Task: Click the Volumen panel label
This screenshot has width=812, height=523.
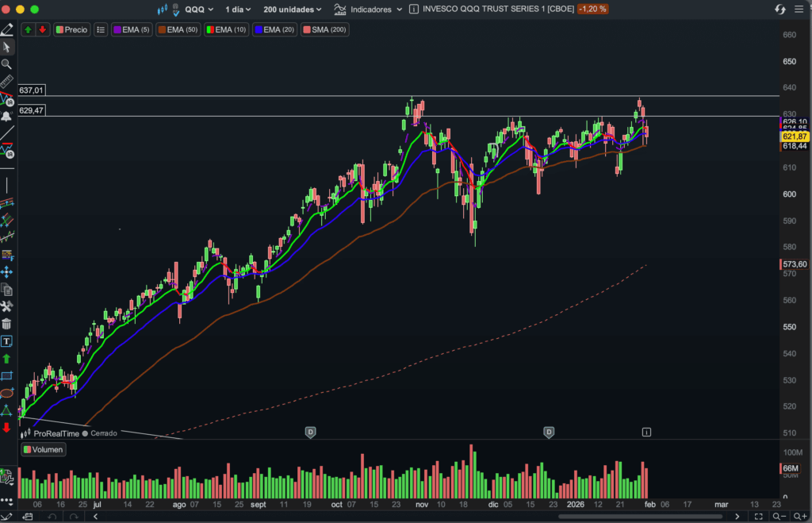Action: (x=44, y=449)
